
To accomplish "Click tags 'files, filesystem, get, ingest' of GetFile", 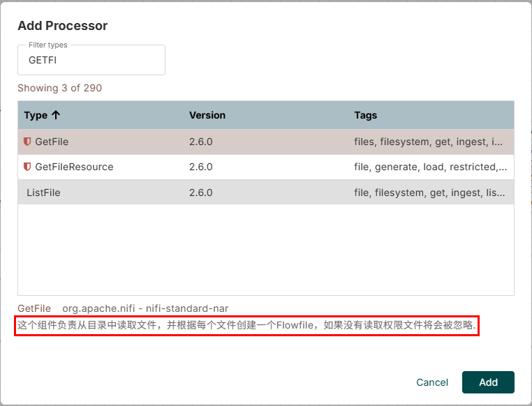I will click(x=428, y=142).
